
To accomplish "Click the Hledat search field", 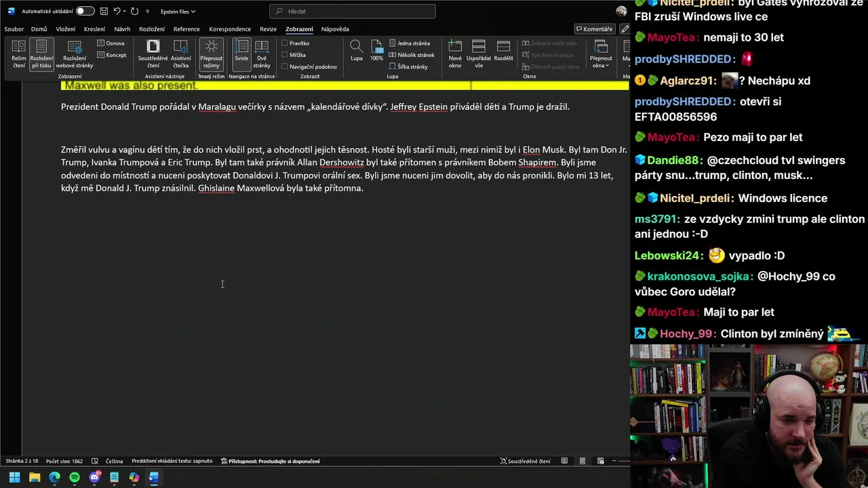I will click(x=353, y=12).
